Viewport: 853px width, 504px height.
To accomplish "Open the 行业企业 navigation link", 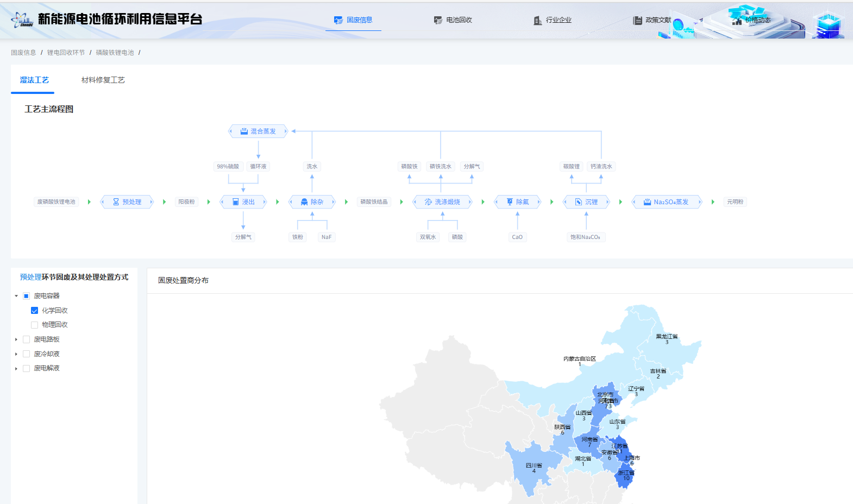I will [x=553, y=20].
